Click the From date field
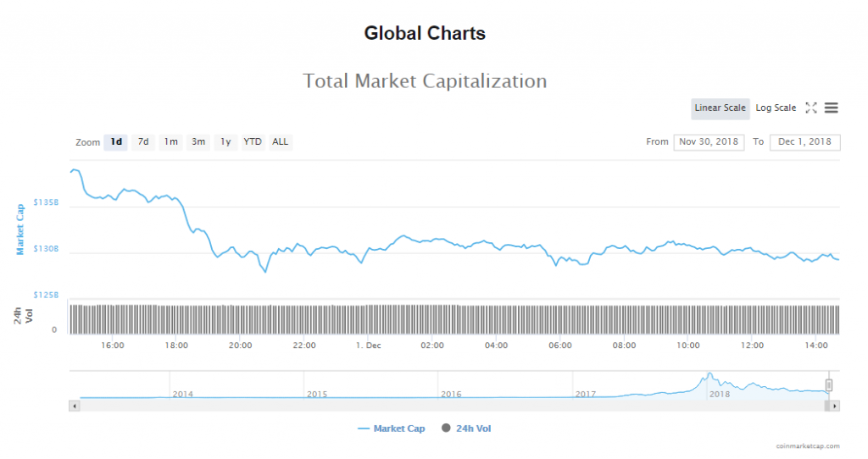This screenshot has height=459, width=868. click(x=709, y=141)
